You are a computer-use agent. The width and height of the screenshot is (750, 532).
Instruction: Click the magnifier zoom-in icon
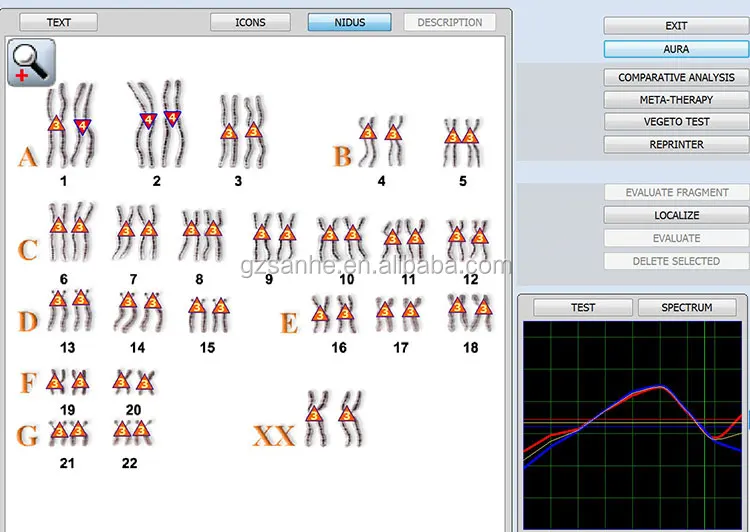point(31,63)
